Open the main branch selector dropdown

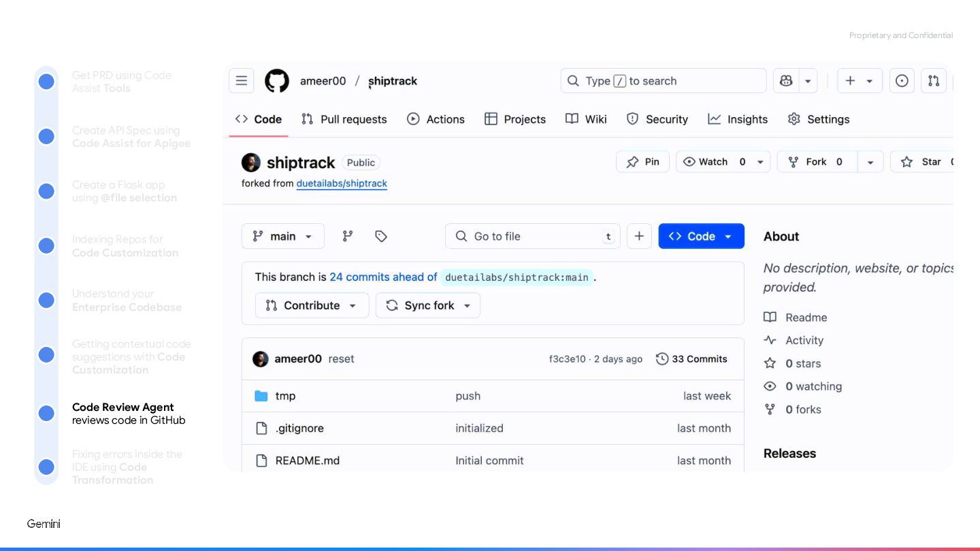coord(283,236)
